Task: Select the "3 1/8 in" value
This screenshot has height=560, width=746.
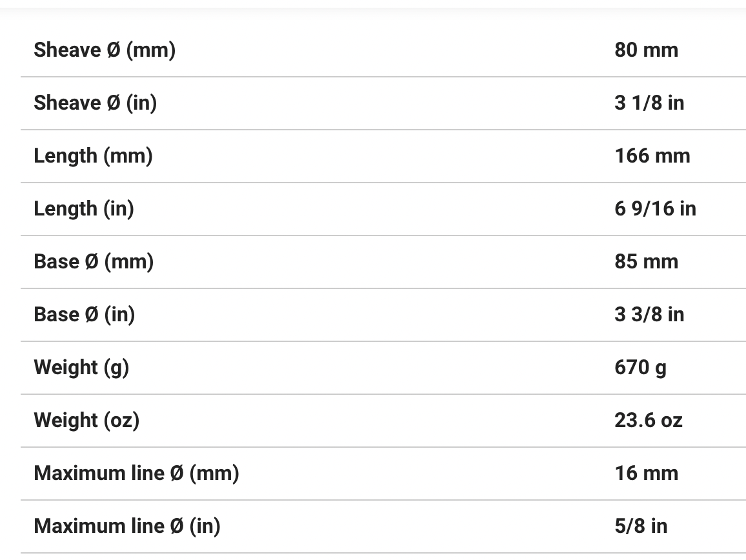Action: [649, 103]
